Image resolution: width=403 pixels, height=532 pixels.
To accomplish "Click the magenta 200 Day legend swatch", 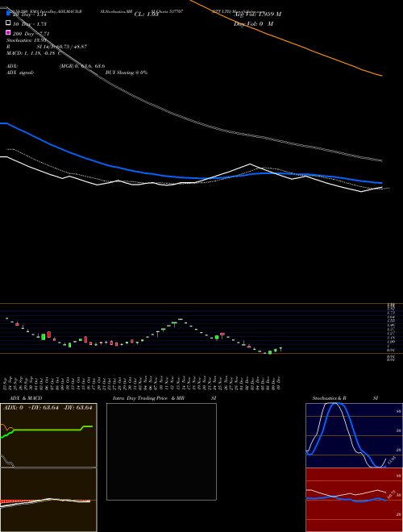I will click(x=8, y=32).
